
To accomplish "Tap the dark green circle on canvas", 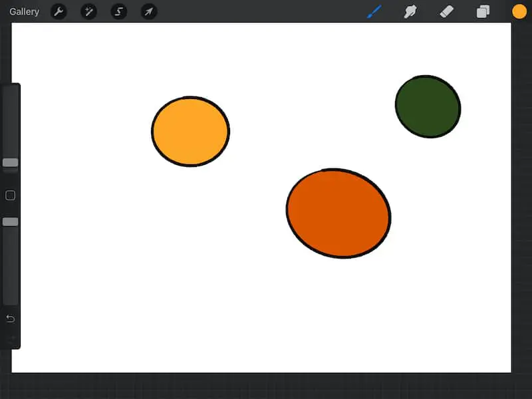I will pos(428,106).
